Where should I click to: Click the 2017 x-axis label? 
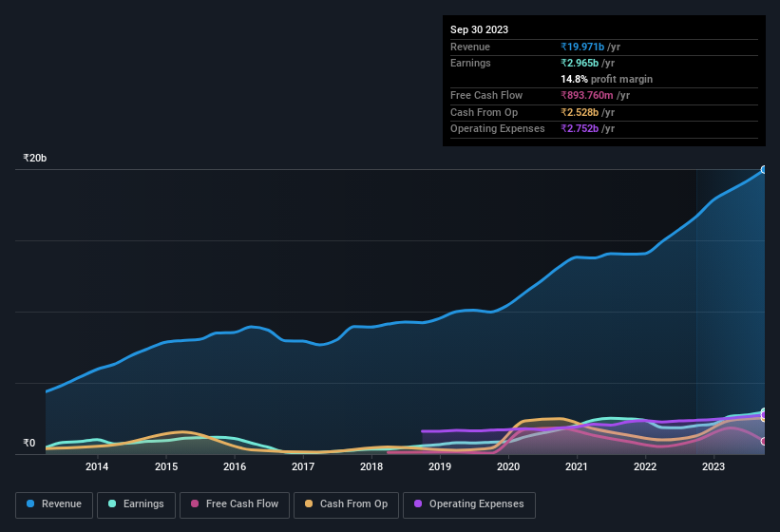coord(303,466)
